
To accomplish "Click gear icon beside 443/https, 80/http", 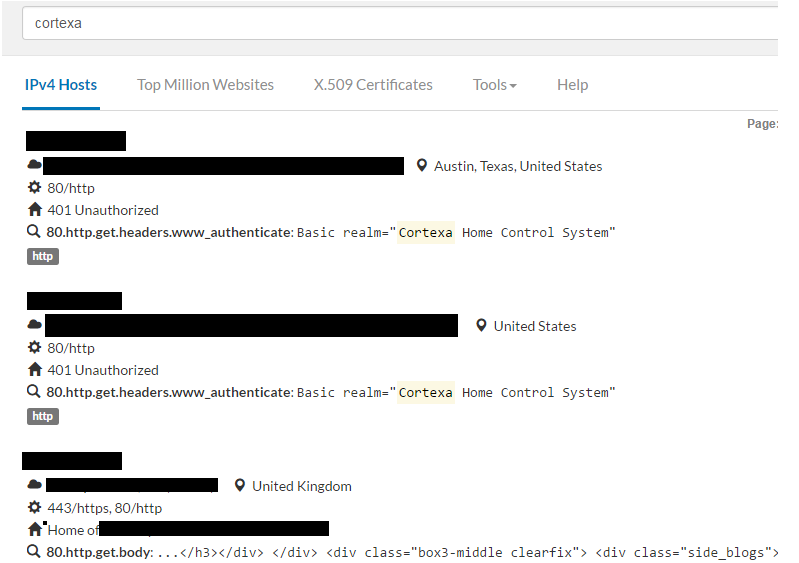I will 34,507.
